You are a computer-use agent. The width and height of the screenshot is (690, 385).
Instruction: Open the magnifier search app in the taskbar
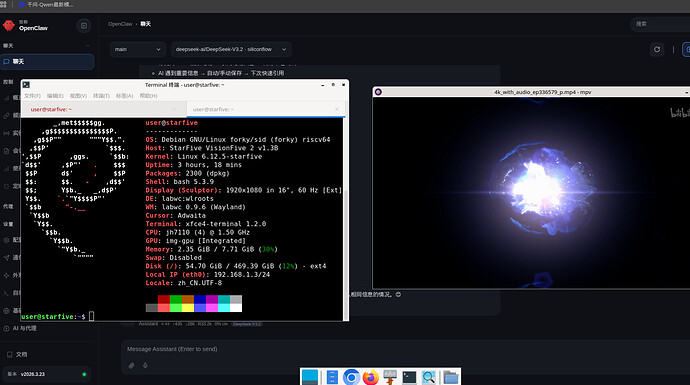(429, 377)
